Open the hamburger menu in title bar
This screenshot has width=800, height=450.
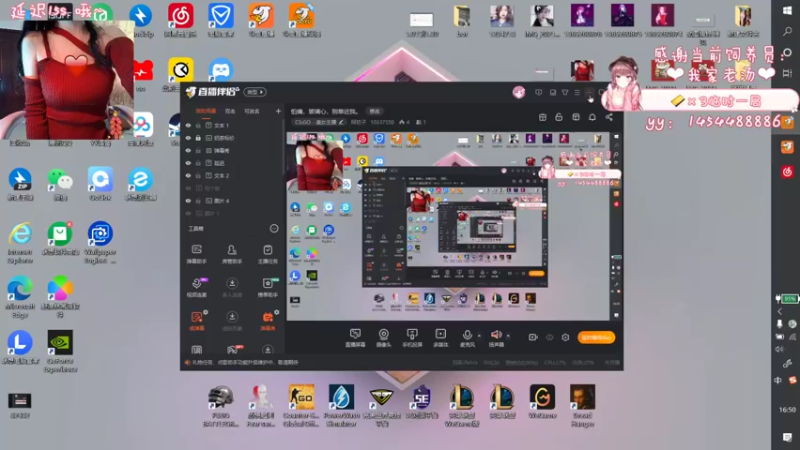click(577, 92)
